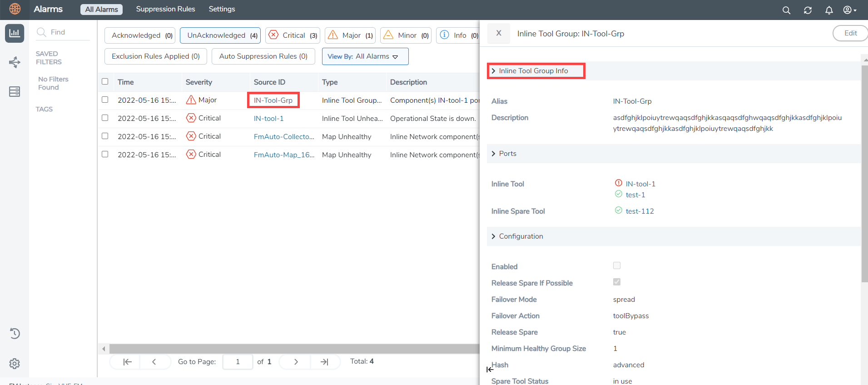Open the IN-Tool-Grp source ID link
The image size is (868, 385).
273,100
